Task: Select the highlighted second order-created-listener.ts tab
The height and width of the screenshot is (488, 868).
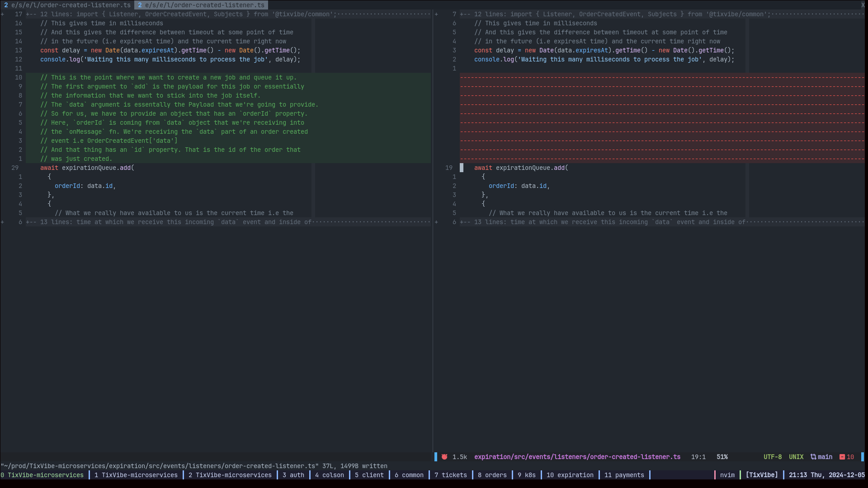Action: point(201,5)
